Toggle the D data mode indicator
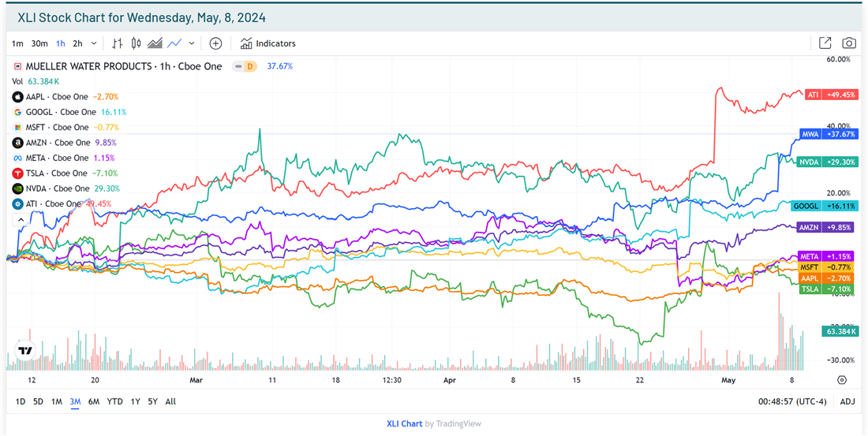 coord(249,66)
